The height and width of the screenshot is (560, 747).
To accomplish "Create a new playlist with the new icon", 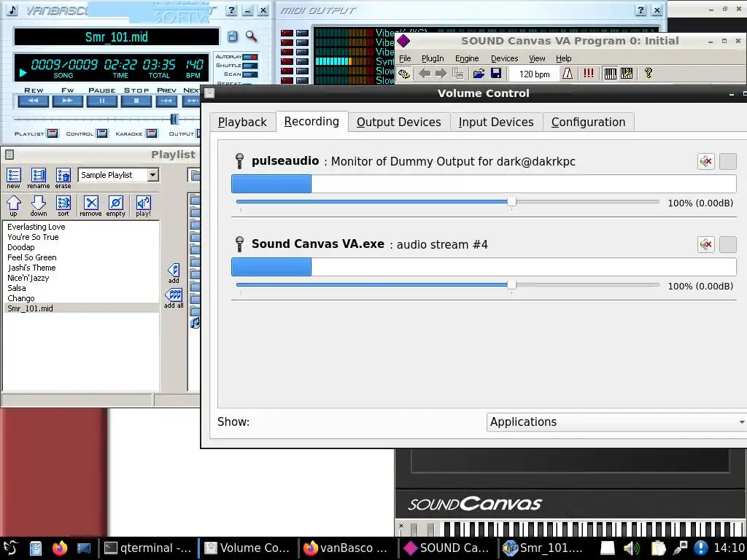I will [13, 178].
